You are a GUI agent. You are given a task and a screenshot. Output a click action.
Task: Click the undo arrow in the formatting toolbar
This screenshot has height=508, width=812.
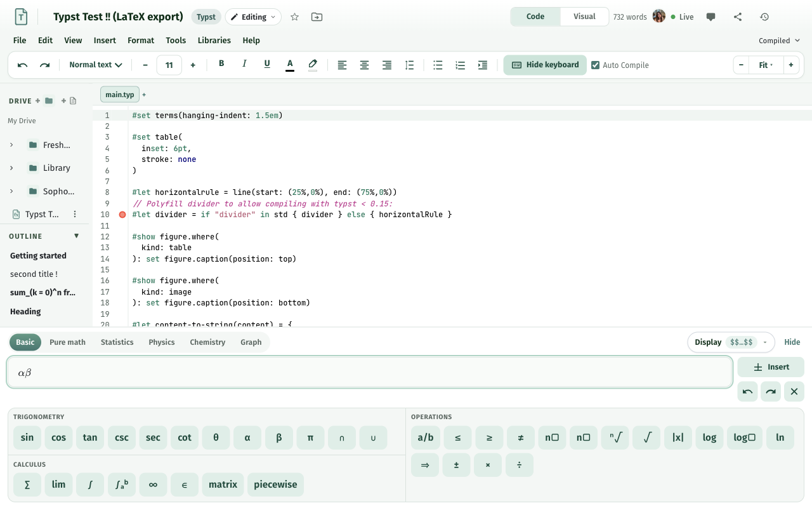(x=23, y=65)
